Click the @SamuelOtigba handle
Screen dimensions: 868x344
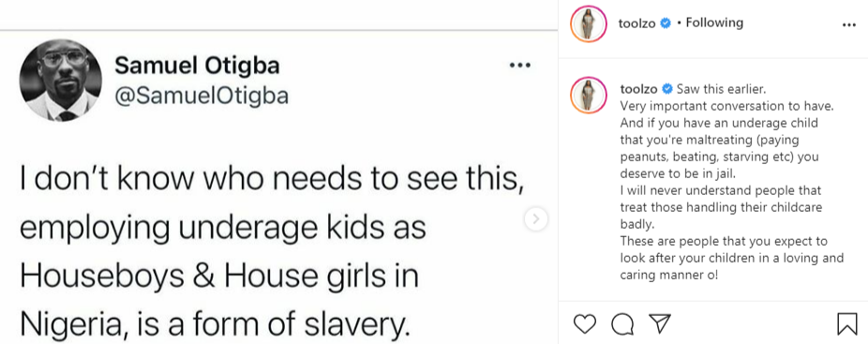click(201, 96)
